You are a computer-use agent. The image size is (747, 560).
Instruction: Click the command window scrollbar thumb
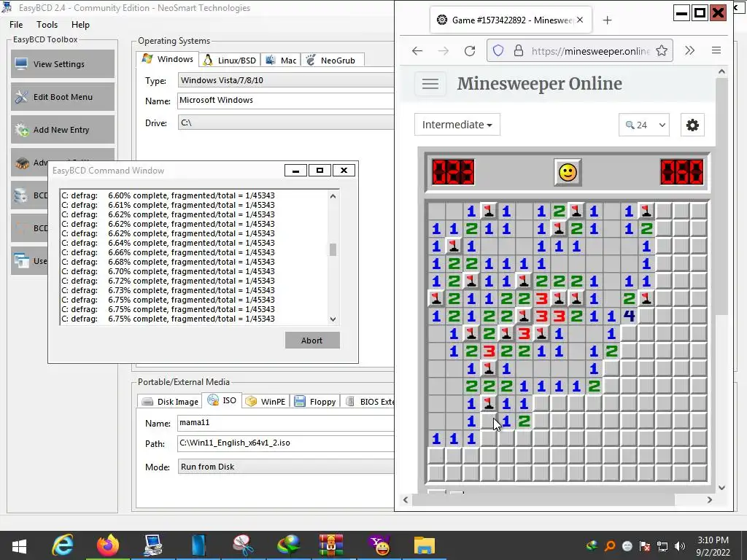(x=333, y=249)
